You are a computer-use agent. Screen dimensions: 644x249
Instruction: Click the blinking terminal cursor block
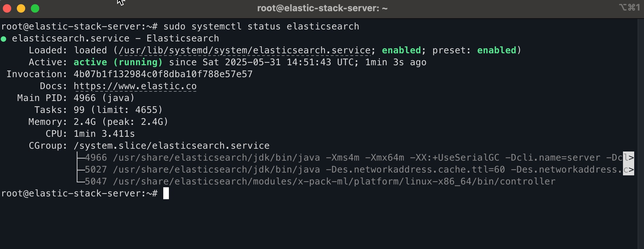[x=166, y=193]
